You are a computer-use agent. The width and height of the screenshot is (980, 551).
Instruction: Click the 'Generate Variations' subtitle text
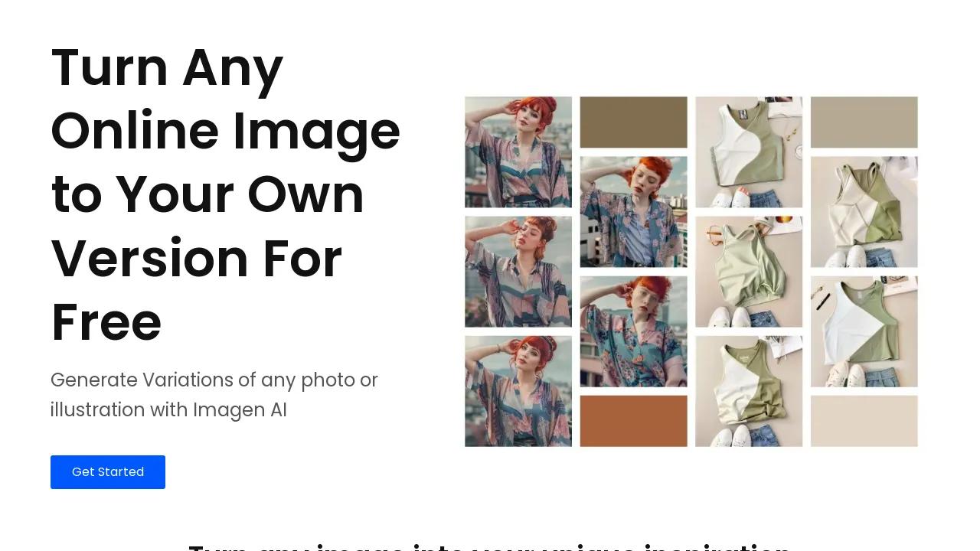pyautogui.click(x=214, y=395)
